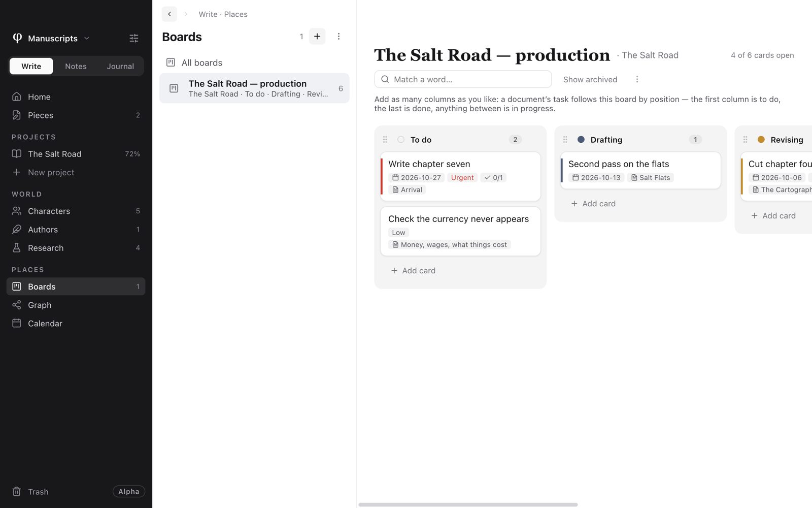The image size is (812, 508).
Task: Open the board options kebab menu
Action: point(637,79)
